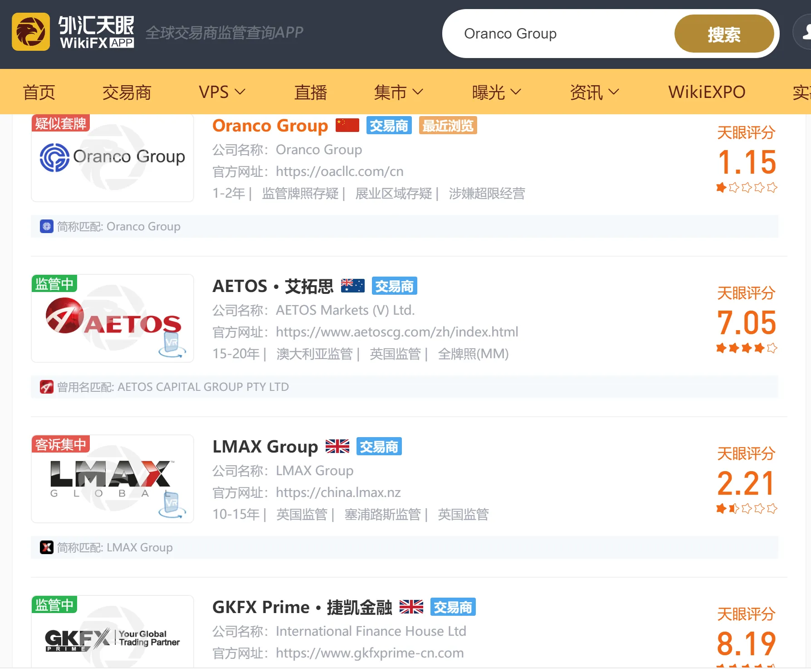The height and width of the screenshot is (672, 811).
Task: Open 交易商 in navigation bar
Action: point(127,92)
